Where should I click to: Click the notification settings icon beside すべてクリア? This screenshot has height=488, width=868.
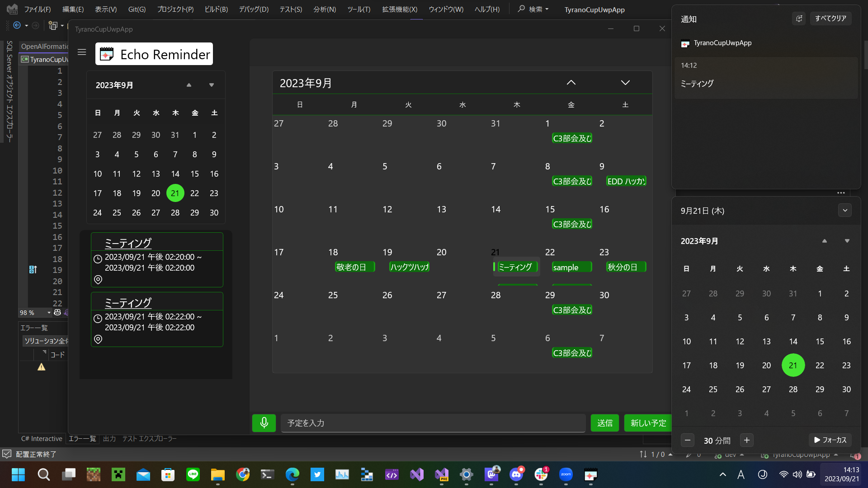click(x=799, y=19)
